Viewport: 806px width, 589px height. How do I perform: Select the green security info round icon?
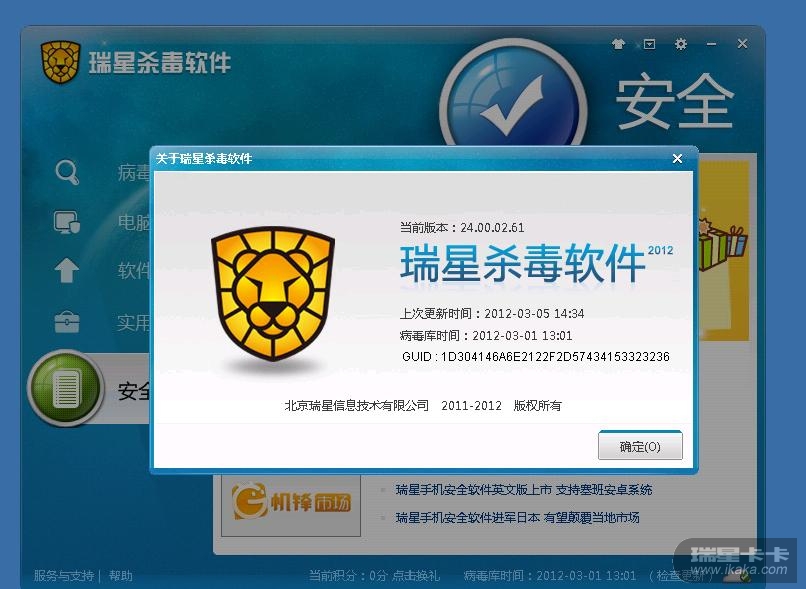point(66,388)
